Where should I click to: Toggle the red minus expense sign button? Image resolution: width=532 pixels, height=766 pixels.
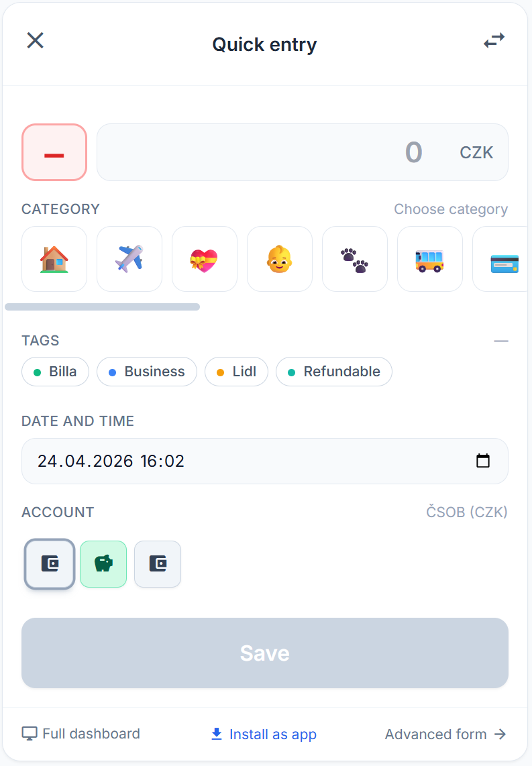[54, 152]
